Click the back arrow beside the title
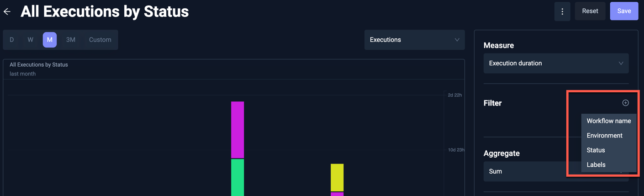Viewport: 644px width, 196px height. [7, 11]
